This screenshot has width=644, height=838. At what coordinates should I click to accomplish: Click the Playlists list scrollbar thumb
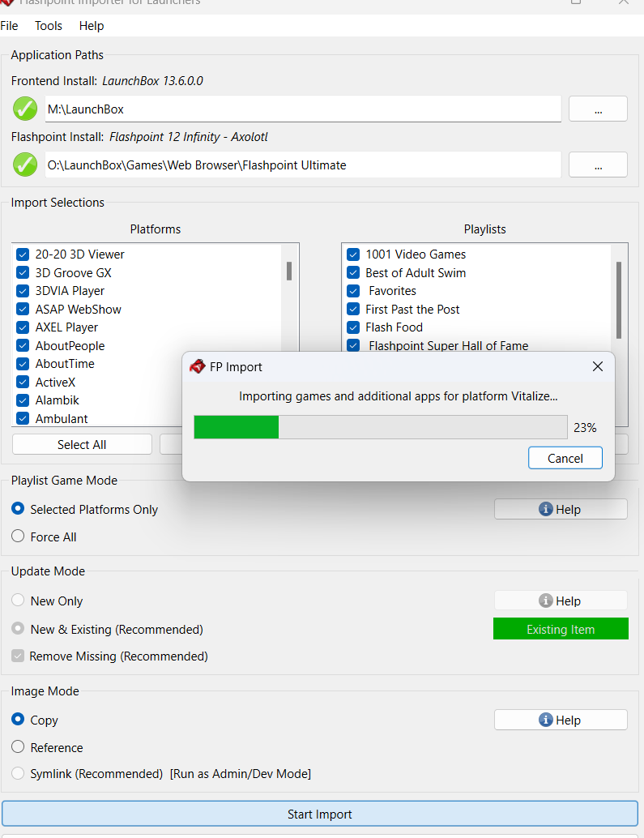pos(619,300)
